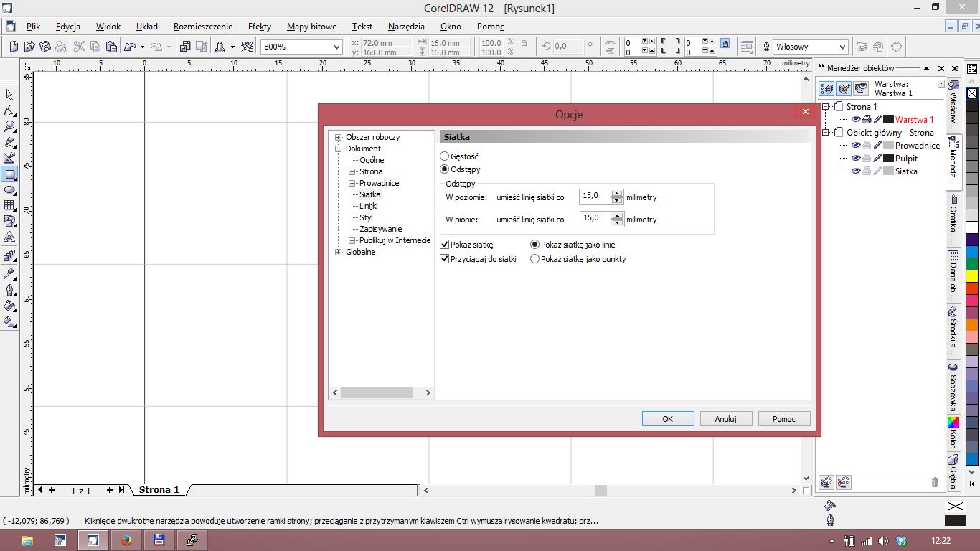Open the Narzędzia menu
The height and width of the screenshot is (551, 980).
[x=406, y=27]
